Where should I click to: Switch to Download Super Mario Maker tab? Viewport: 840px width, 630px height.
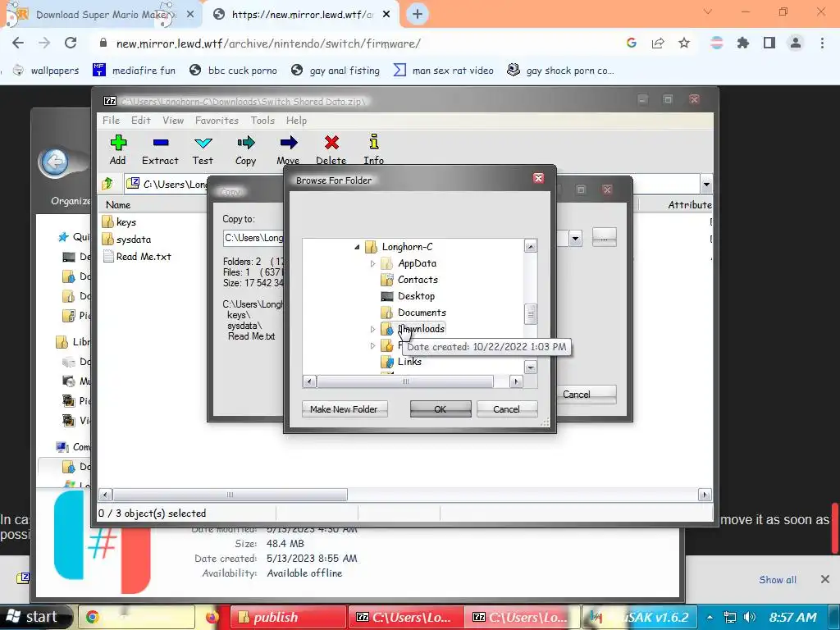pos(101,15)
